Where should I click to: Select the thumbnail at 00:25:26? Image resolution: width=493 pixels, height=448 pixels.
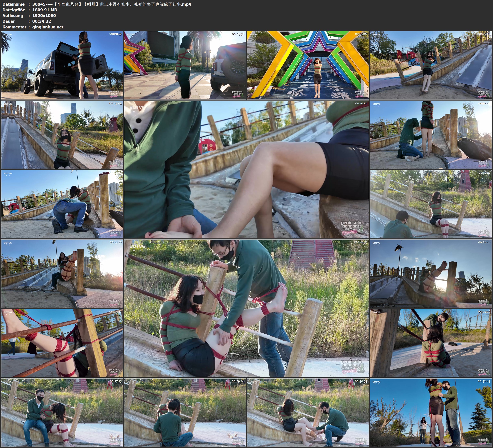[x=431, y=343]
